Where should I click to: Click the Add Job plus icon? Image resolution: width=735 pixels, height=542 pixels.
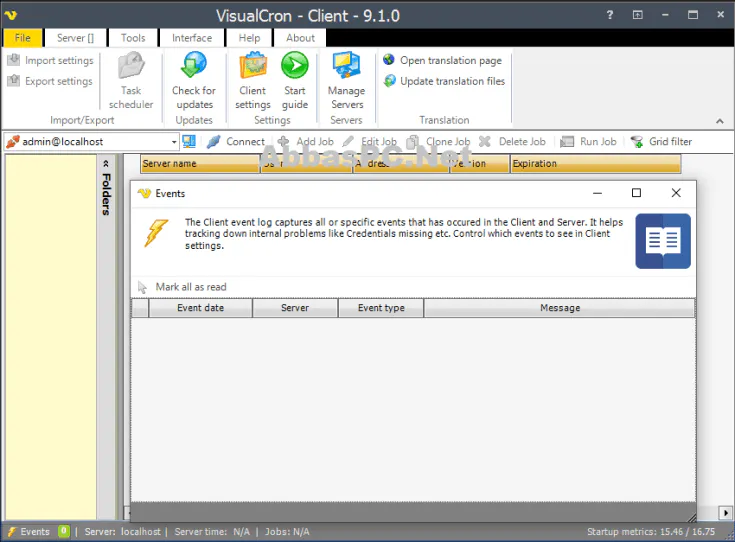click(283, 141)
